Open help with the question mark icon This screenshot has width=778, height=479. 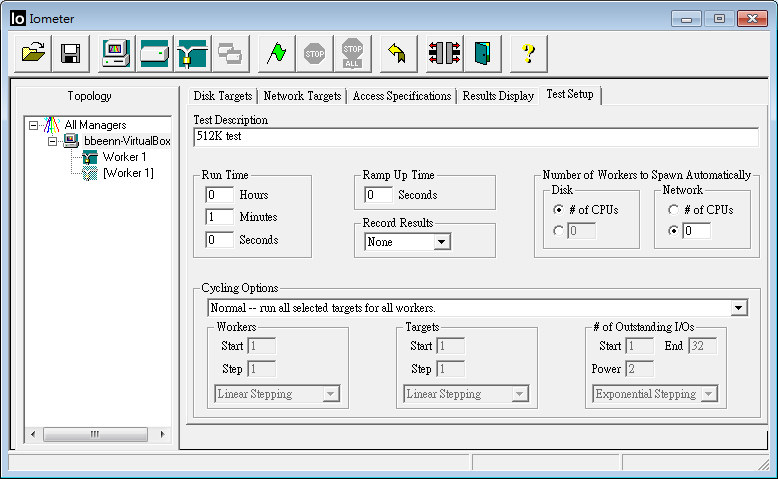pyautogui.click(x=528, y=54)
